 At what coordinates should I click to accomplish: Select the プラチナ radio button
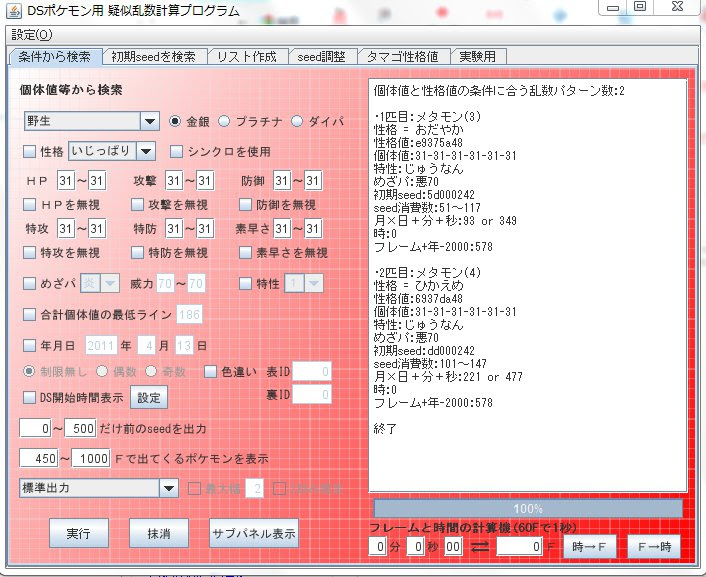[x=224, y=121]
